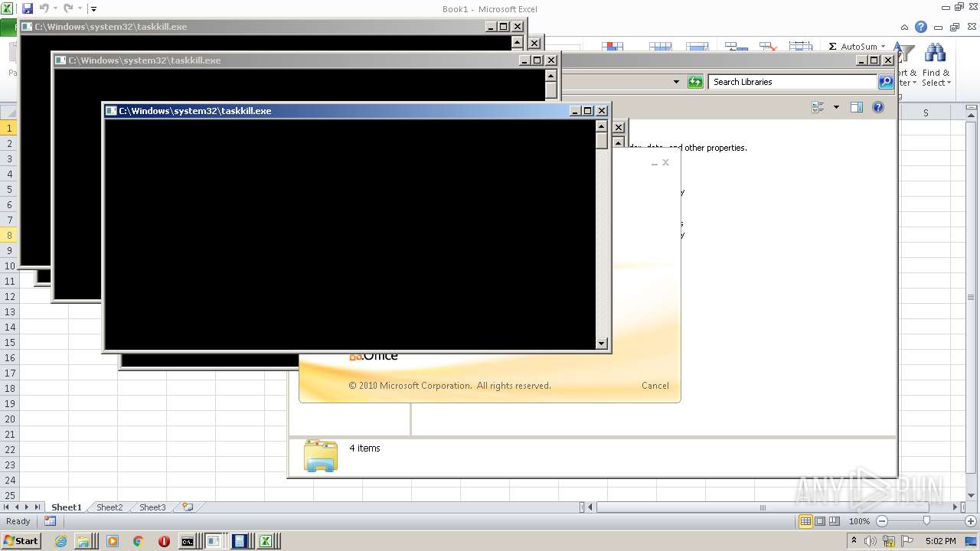Click the horizontal scroll right arrow in Excel
The width and height of the screenshot is (980, 551).
[x=955, y=507]
